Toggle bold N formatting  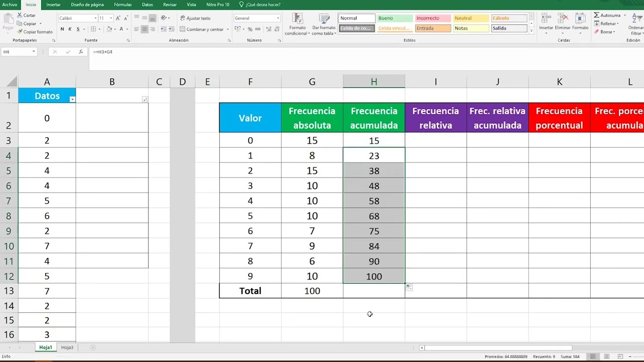click(x=62, y=29)
